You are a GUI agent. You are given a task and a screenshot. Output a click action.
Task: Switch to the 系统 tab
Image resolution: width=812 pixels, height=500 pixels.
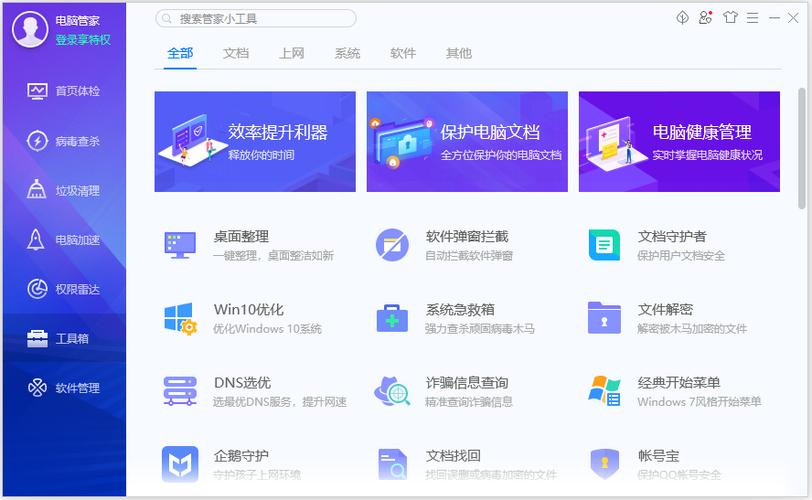pos(347,53)
